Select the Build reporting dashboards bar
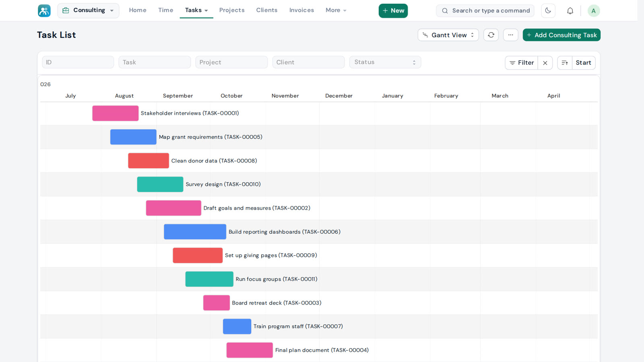 195,232
